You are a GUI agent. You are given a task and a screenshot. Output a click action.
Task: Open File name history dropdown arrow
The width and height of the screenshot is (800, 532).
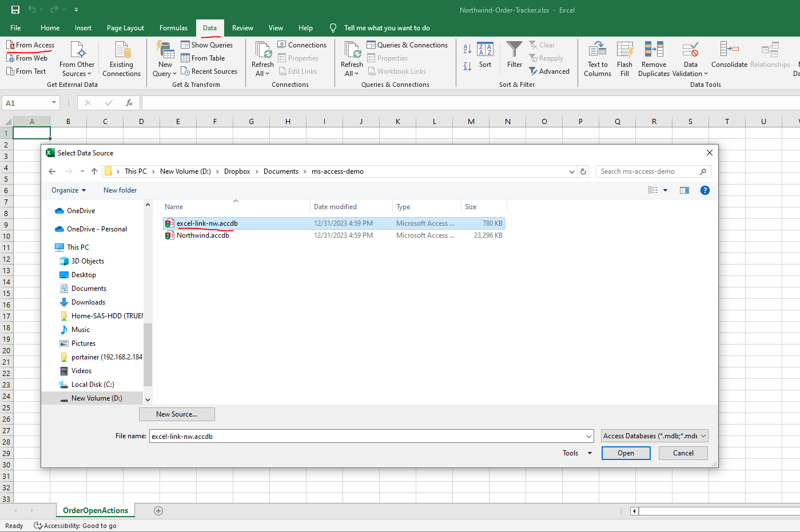pyautogui.click(x=589, y=436)
